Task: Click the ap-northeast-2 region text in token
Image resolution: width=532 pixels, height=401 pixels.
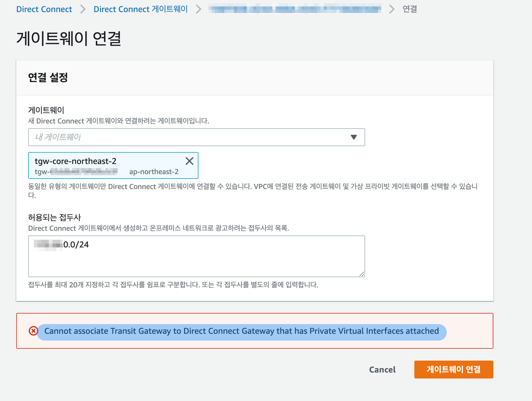Action: click(x=154, y=172)
